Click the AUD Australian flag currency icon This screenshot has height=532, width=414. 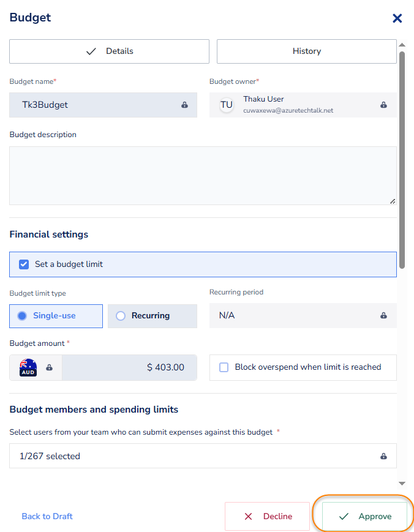(28, 367)
